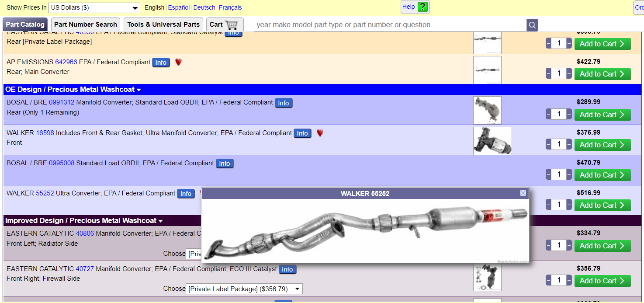Show Info for WALKER 16598
644x303 pixels.
[x=302, y=133]
